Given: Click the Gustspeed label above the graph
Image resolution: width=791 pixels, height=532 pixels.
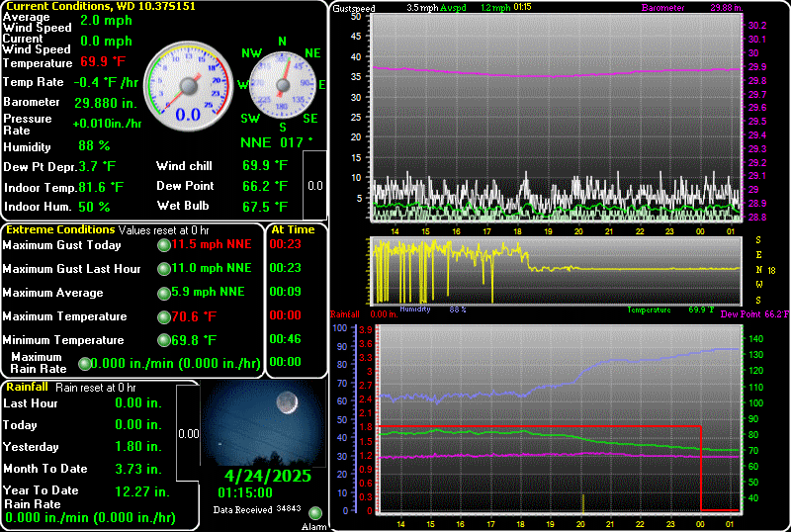Looking at the screenshot, I should click(x=354, y=8).
